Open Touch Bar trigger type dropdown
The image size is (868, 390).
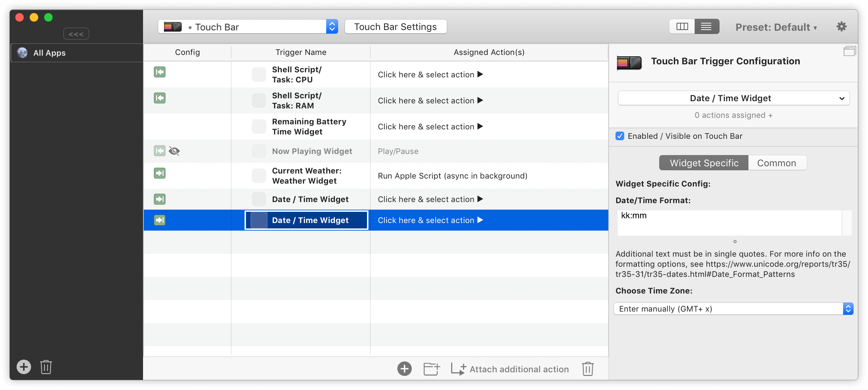(x=248, y=27)
